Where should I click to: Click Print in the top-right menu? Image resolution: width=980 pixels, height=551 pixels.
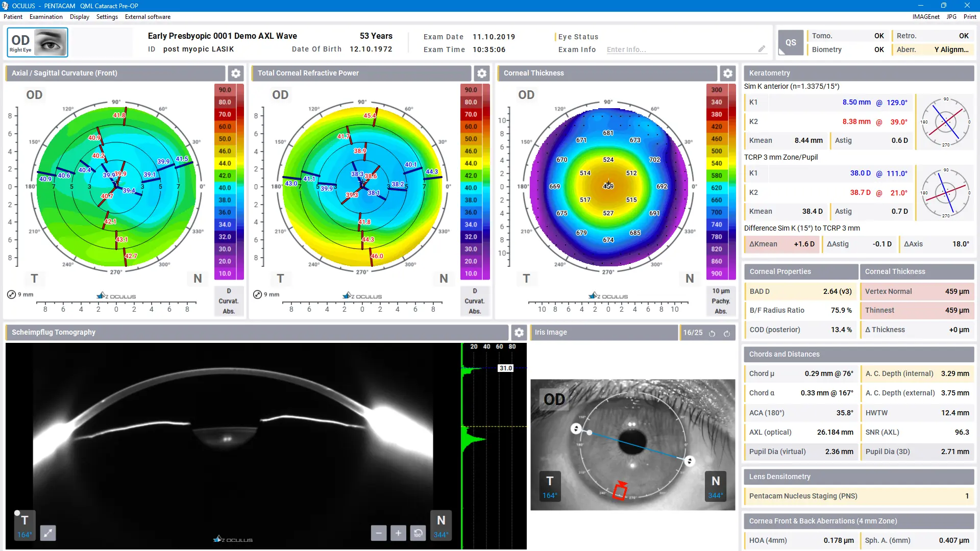point(970,17)
